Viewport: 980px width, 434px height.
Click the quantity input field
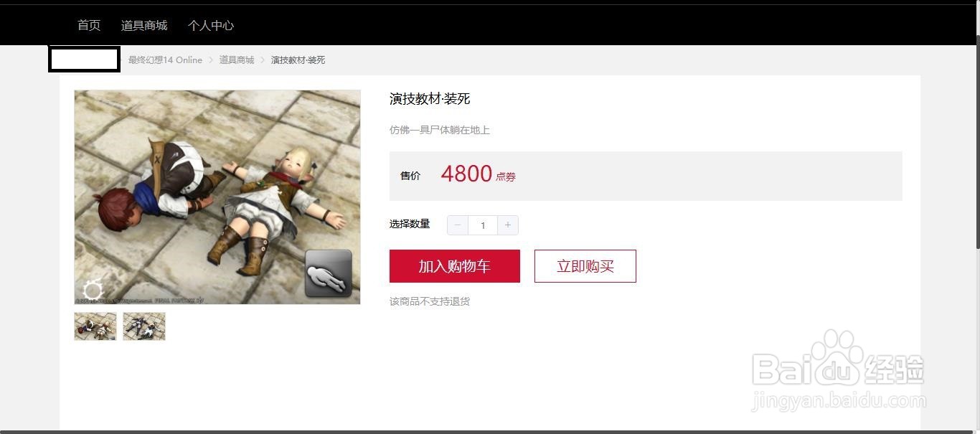pos(483,225)
